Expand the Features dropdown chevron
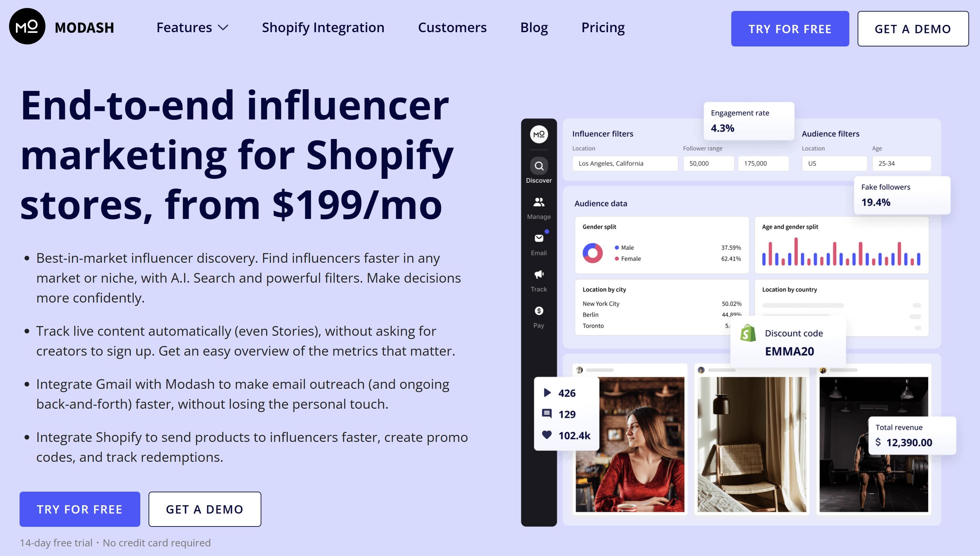Screen dimensions: 980x556 click(223, 28)
